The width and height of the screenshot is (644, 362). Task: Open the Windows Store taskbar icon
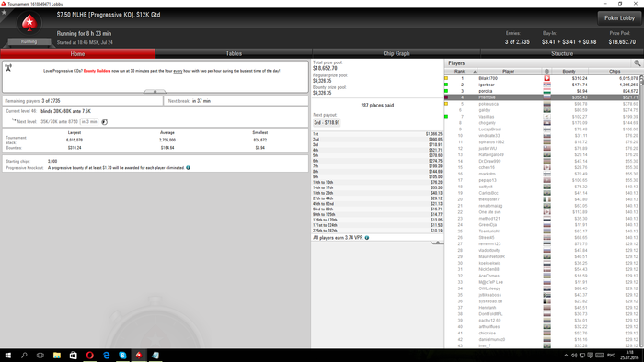(x=73, y=356)
